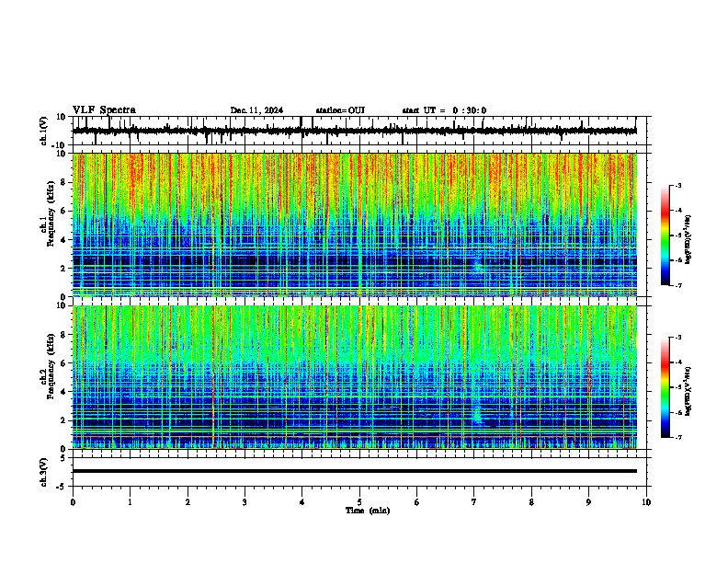
Task: Click the faint whistler feature near minute 7 in ch.2
Action: pos(477,413)
